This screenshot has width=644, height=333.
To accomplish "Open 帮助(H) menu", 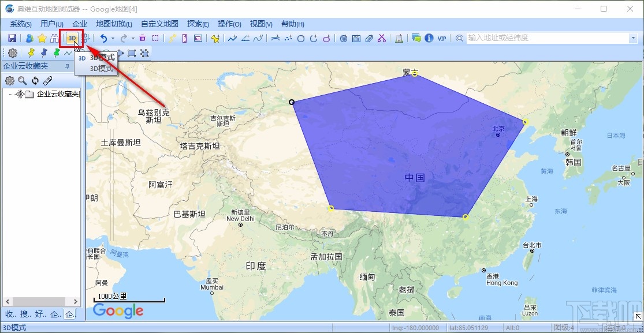I will (x=293, y=24).
